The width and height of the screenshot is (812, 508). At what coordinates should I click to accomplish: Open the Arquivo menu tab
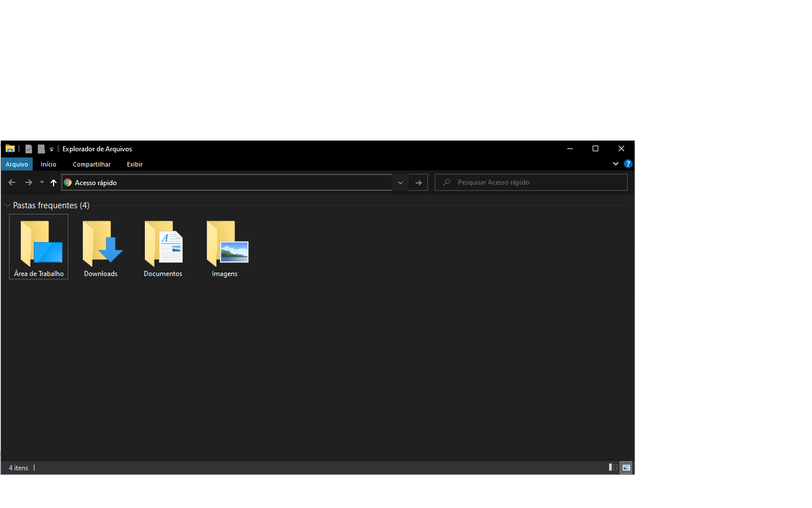click(x=17, y=164)
